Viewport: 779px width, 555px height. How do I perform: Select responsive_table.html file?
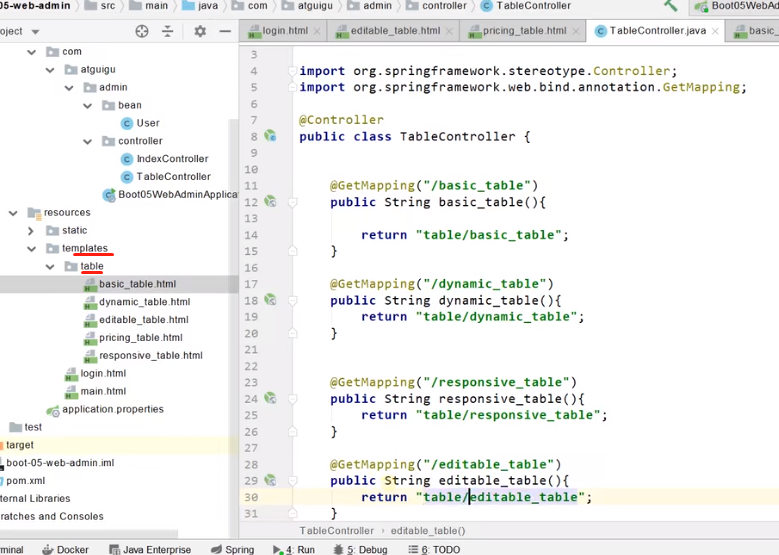151,355
